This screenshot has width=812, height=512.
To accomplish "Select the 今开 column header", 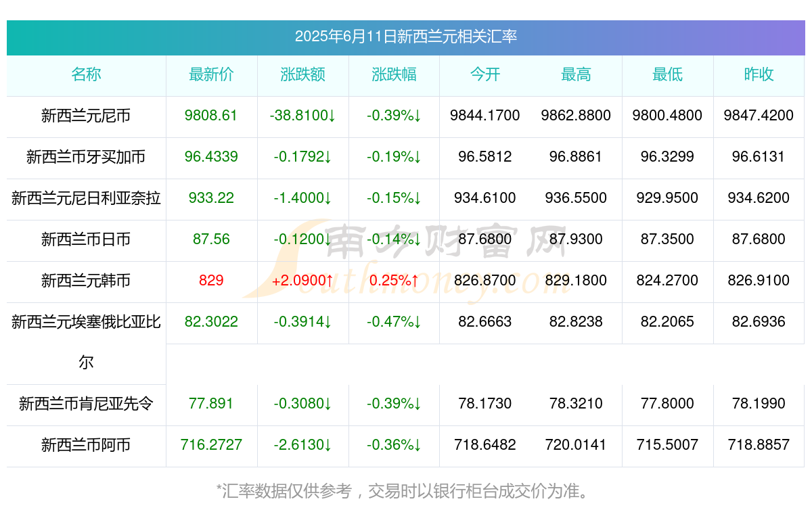I will [485, 75].
